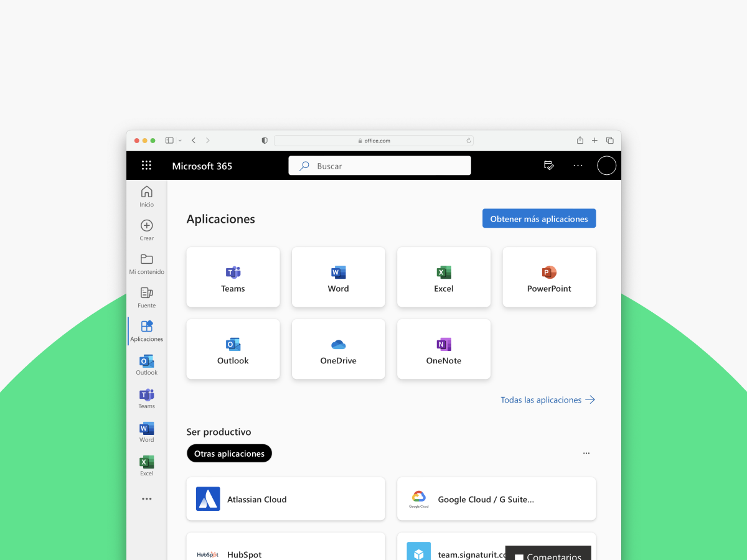Open the OneDrive application
This screenshot has width=747, height=560.
338,348
